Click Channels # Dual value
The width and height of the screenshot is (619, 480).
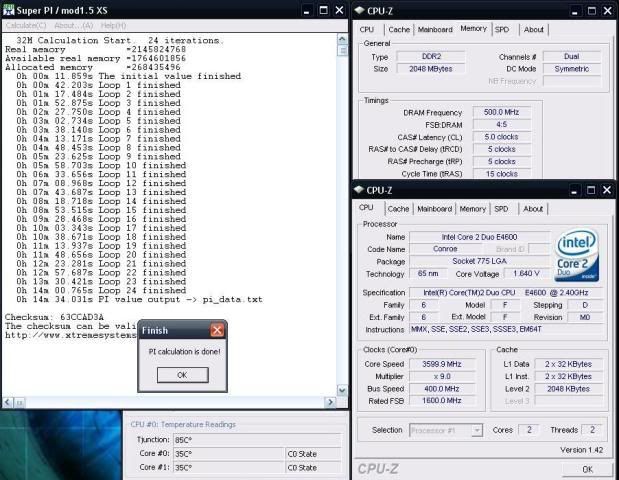[x=572, y=56]
